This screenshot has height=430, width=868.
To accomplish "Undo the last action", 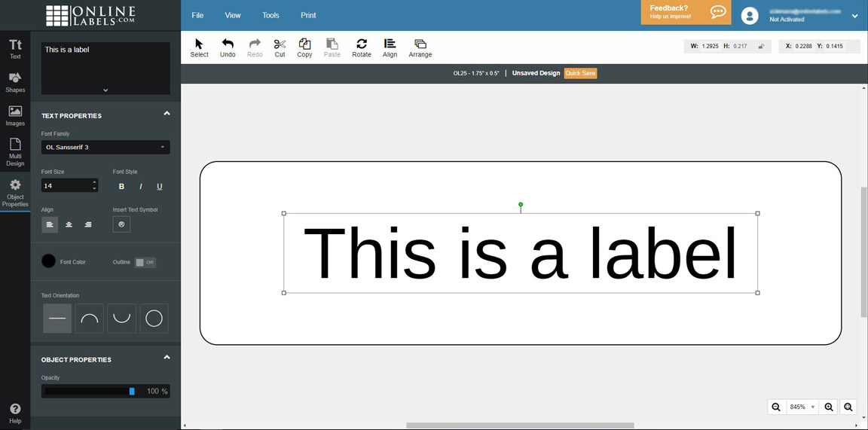I will click(228, 47).
